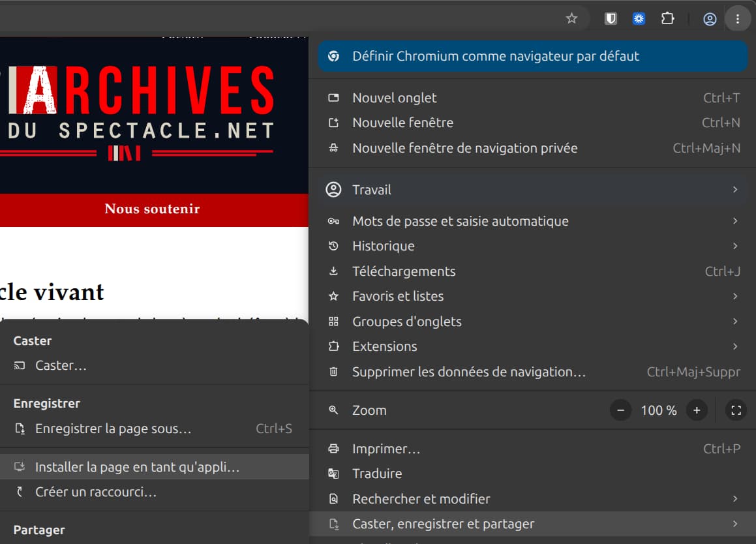Screen dimensions: 756x544
Task: Click the star icon beside Favoris et listes
Action: (x=333, y=296)
